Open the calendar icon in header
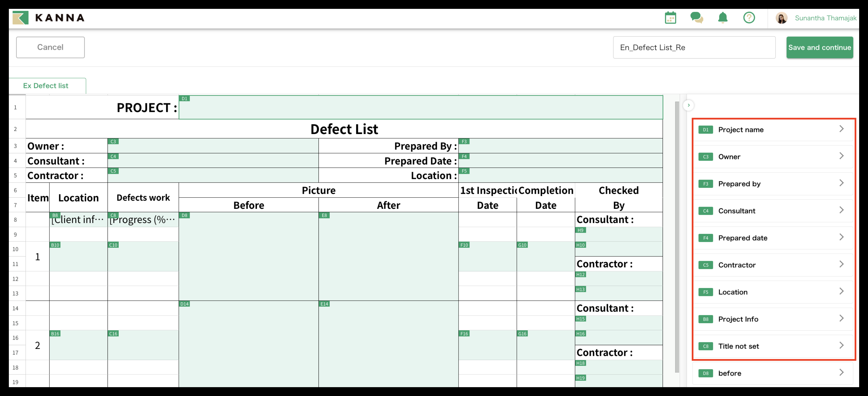The height and width of the screenshot is (396, 868). pos(670,18)
